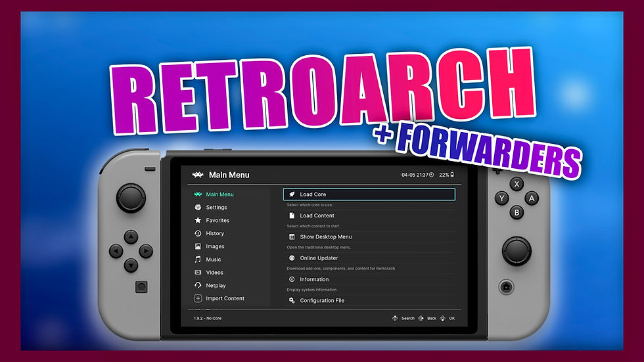Click the 'Download add-ons, components' description
Viewport: 644px width, 362px height.
click(341, 269)
